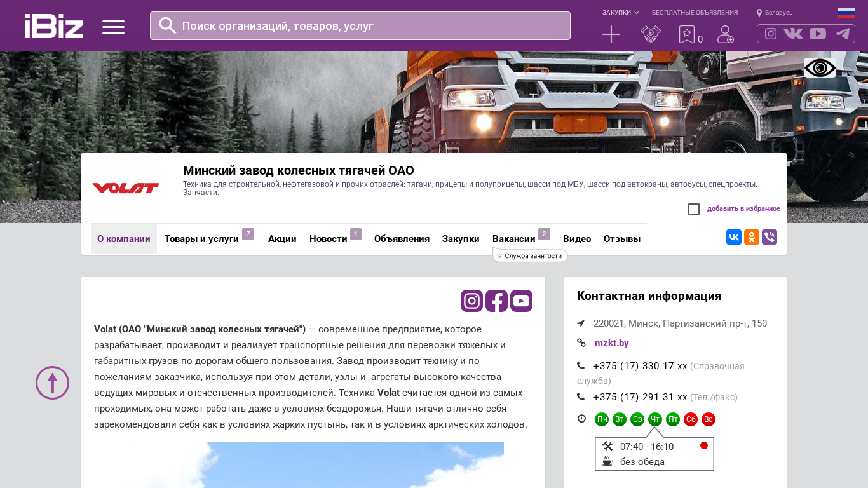Share the company page on VK
The height and width of the screenshot is (488, 868).
tap(734, 237)
